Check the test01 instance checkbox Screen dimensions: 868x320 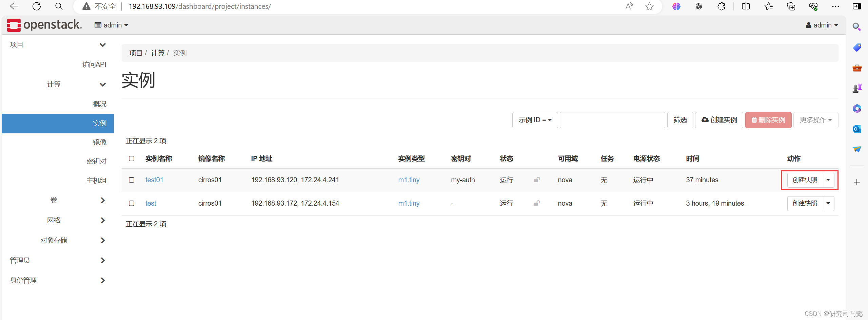point(132,180)
